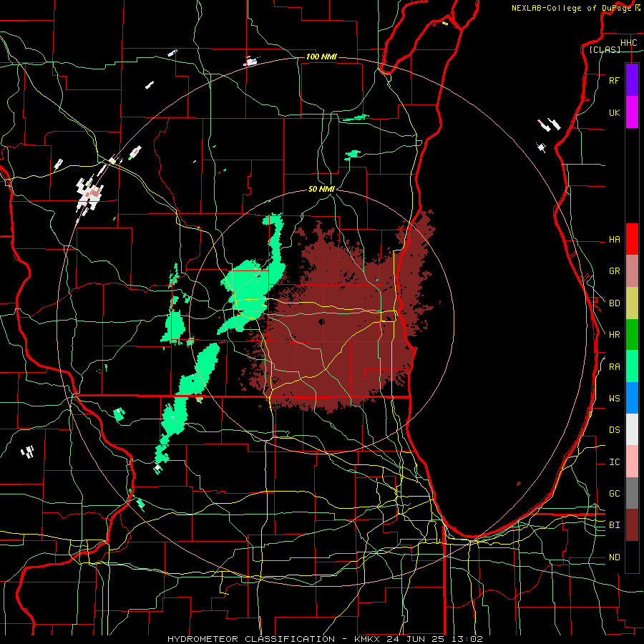Click the BI brown legend swatch
Image resolution: width=644 pixels, height=644 pixels.
(x=632, y=525)
